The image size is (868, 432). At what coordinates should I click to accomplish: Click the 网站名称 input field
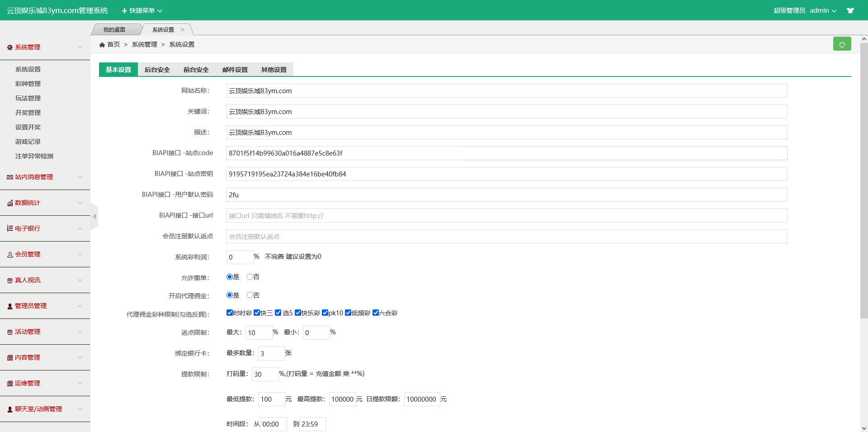pyautogui.click(x=506, y=91)
